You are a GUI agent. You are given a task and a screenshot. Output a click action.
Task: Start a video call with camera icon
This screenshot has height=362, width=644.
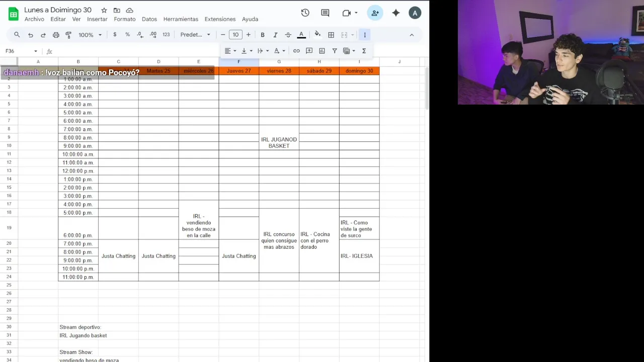pyautogui.click(x=347, y=13)
